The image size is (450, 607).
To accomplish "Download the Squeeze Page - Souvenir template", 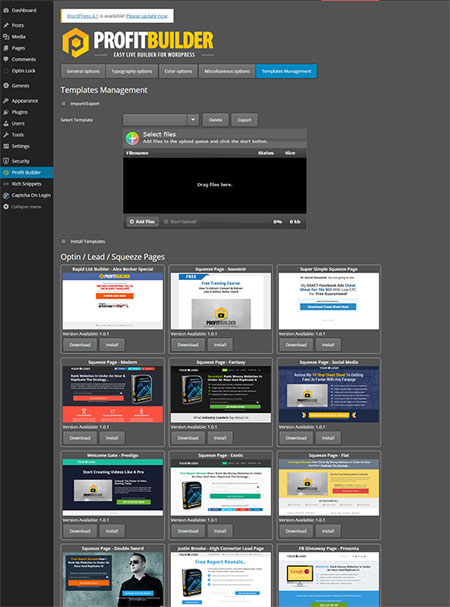I will tap(188, 345).
